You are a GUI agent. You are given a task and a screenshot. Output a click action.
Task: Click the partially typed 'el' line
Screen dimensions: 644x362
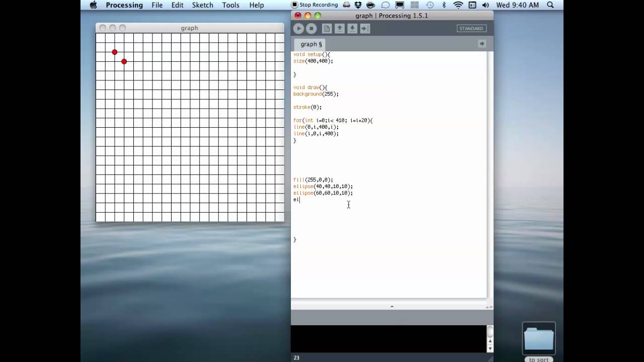pos(296,200)
